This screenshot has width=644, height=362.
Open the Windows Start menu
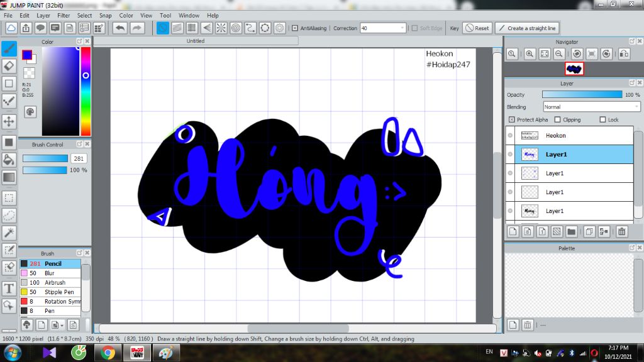tap(13, 353)
